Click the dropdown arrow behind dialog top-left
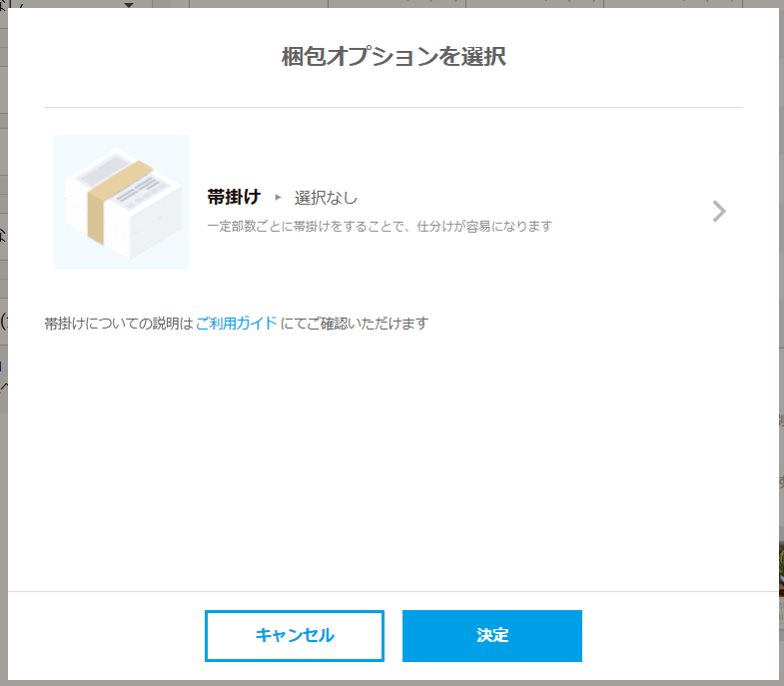Viewport: 784px width, 686px height. click(129, 6)
